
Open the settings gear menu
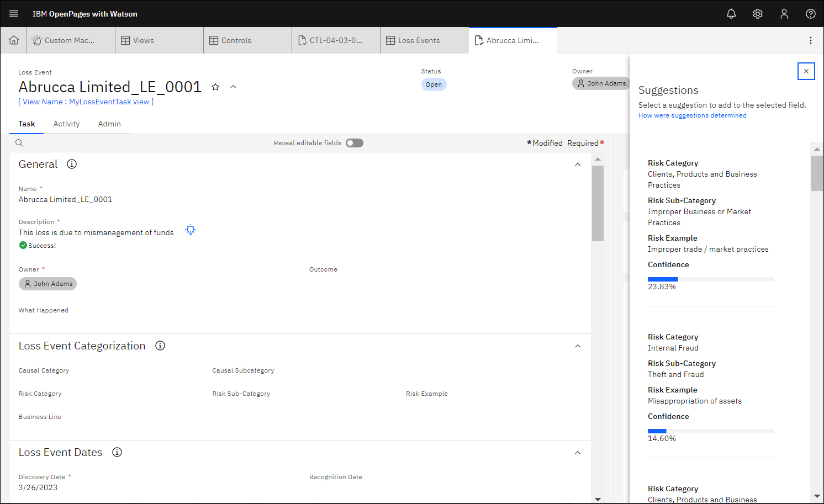tap(758, 14)
